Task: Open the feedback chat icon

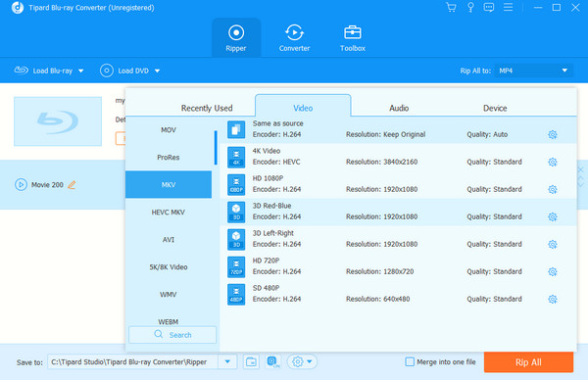Action: [x=489, y=8]
